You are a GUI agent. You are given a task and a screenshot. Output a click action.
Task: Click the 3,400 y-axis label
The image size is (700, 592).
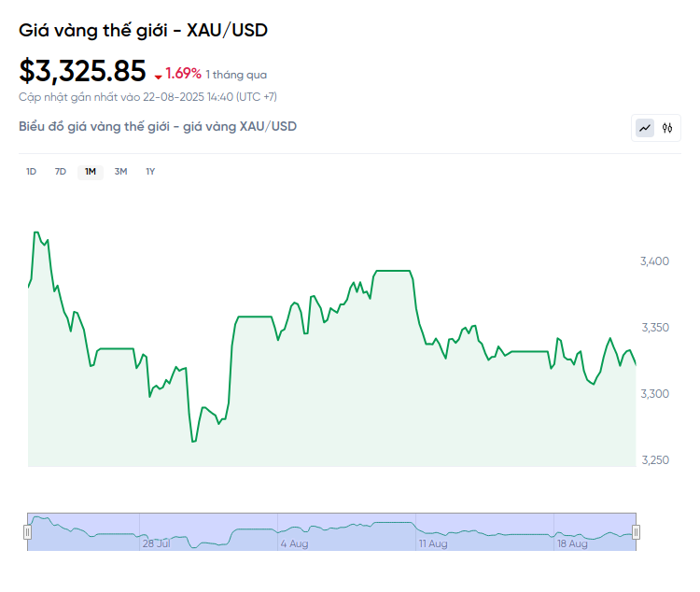[x=654, y=261]
